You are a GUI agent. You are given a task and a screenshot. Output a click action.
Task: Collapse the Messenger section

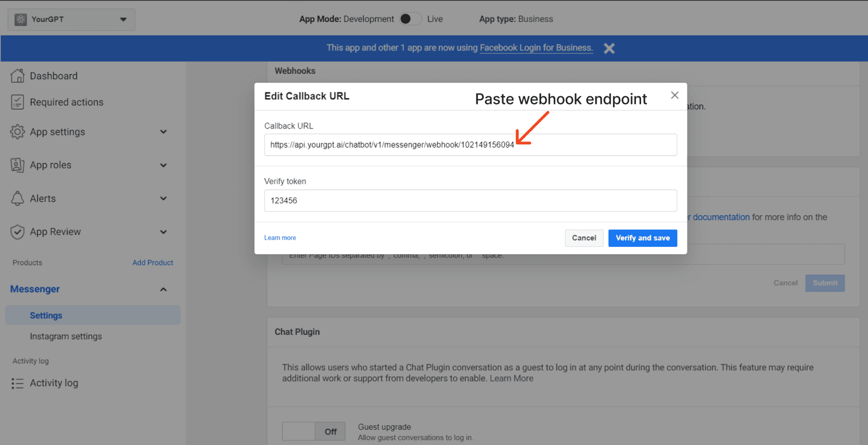pos(164,289)
